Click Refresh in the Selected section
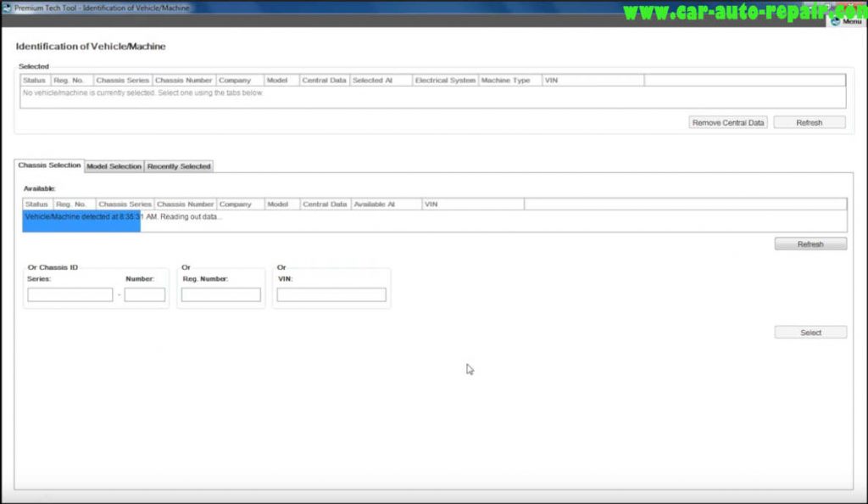This screenshot has height=504, width=868. [x=810, y=122]
